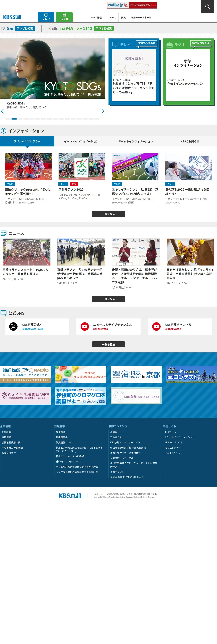Switch to KBSのお知らせ tab

pos(190,141)
